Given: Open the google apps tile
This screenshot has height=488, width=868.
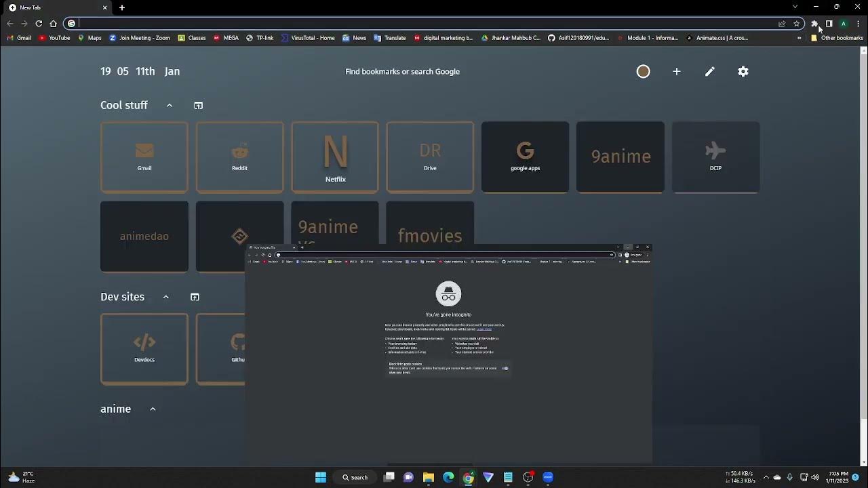Looking at the screenshot, I should tap(525, 157).
